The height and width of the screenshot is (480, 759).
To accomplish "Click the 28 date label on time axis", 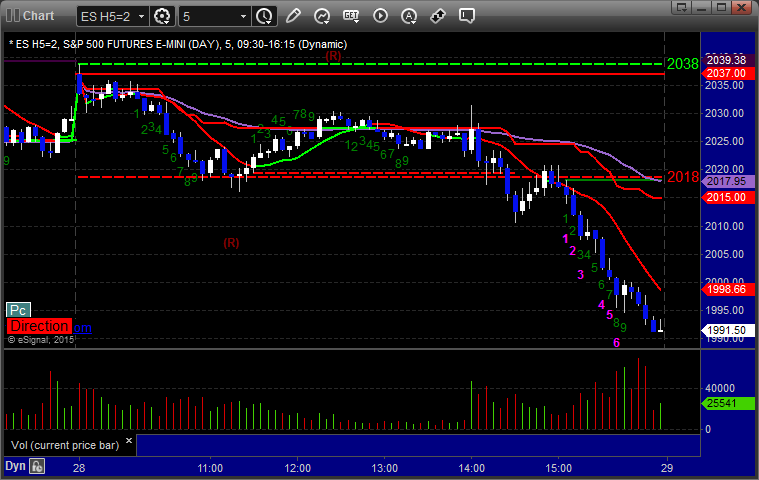I will pyautogui.click(x=79, y=468).
